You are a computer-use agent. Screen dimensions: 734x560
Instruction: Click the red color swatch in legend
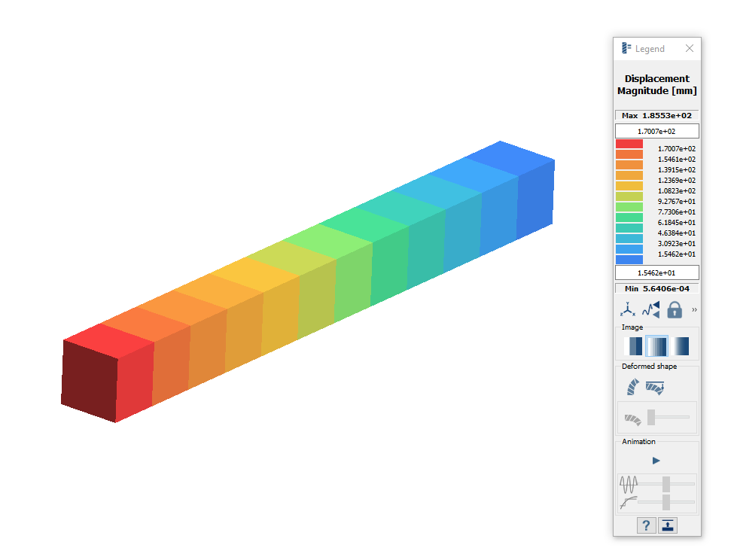tap(629, 144)
